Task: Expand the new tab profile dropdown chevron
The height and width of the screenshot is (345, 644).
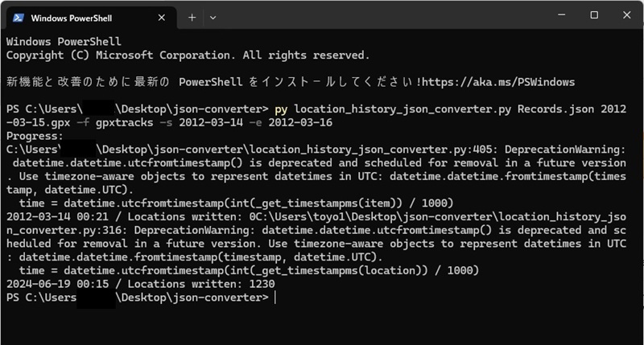Action: (x=213, y=17)
